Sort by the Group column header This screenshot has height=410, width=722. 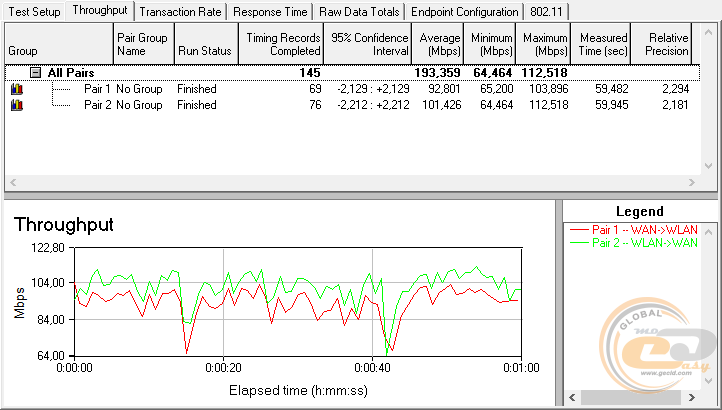click(59, 44)
